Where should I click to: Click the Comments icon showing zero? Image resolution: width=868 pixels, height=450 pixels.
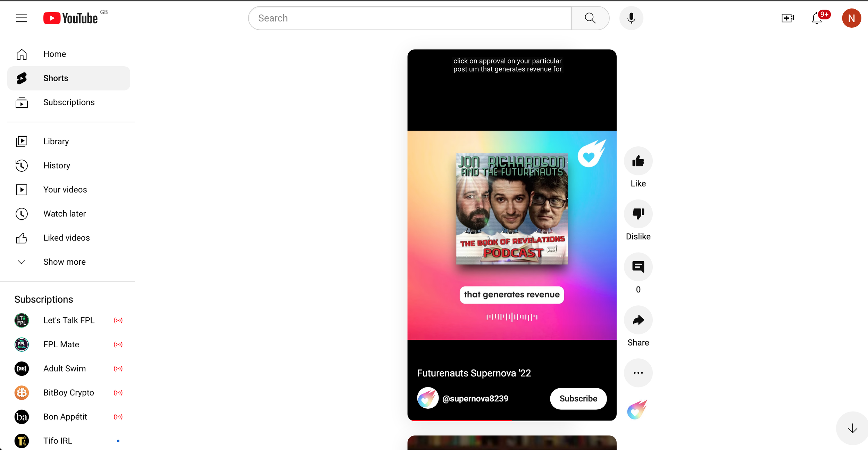click(x=638, y=266)
